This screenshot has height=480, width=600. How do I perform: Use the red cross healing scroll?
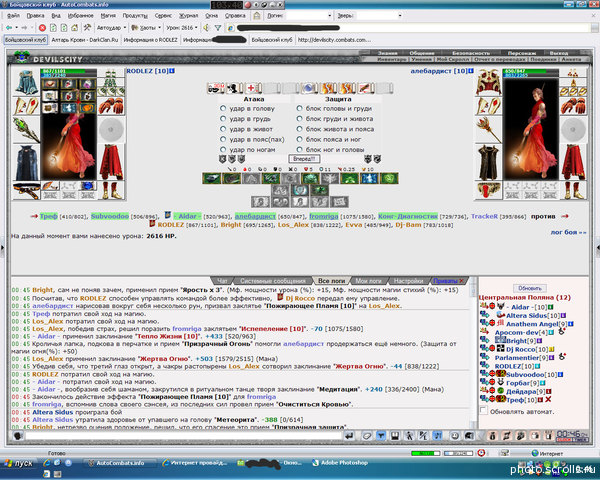point(252,88)
